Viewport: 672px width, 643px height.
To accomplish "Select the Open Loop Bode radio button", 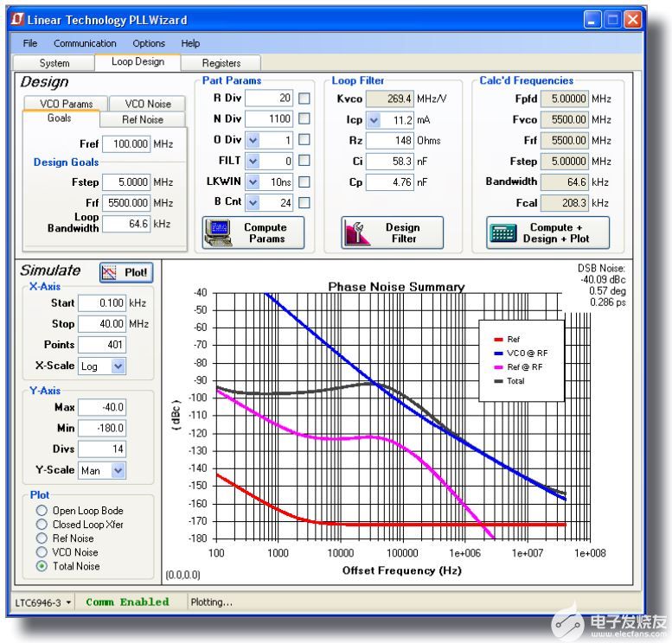I will pyautogui.click(x=42, y=511).
